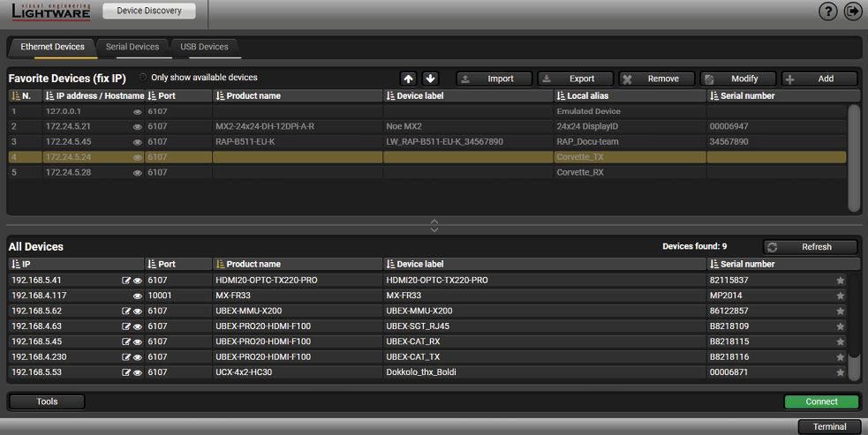Screen dimensions: 868x435
Task: Edit IP settings icon for 192.168.4.230
Action: click(126, 357)
